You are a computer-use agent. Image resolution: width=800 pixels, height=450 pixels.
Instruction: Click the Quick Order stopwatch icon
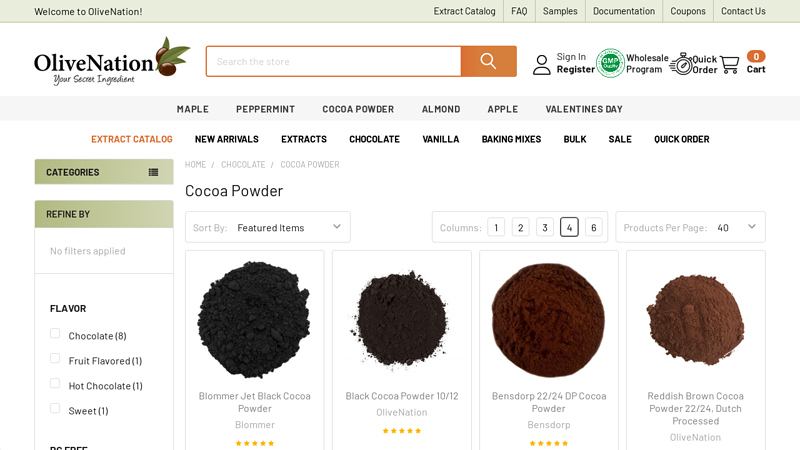coord(681,64)
